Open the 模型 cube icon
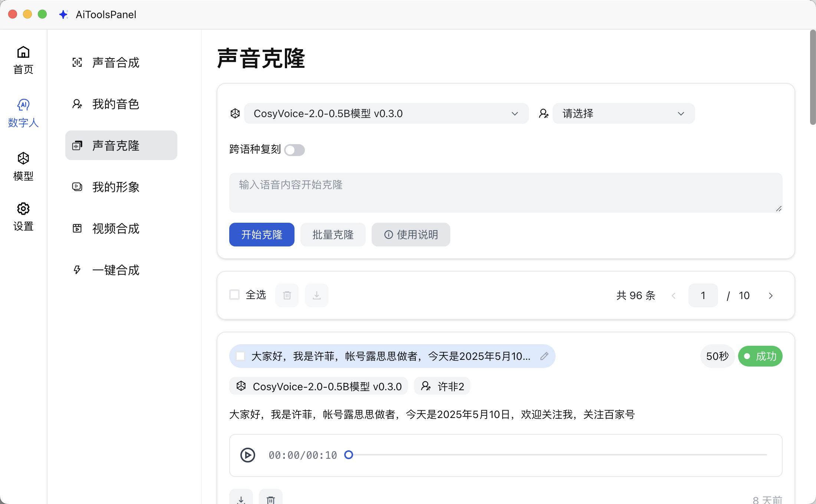The height and width of the screenshot is (504, 816). pos(23,158)
